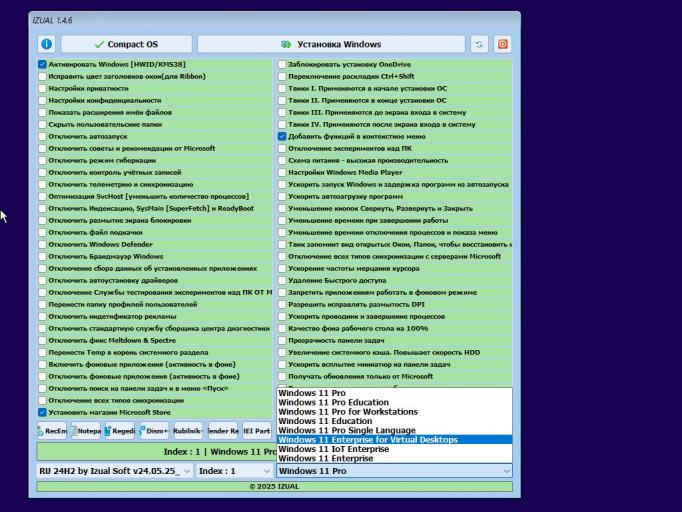Pick Windows 11 Enterprise option
The height and width of the screenshot is (512, 682).
click(394, 458)
